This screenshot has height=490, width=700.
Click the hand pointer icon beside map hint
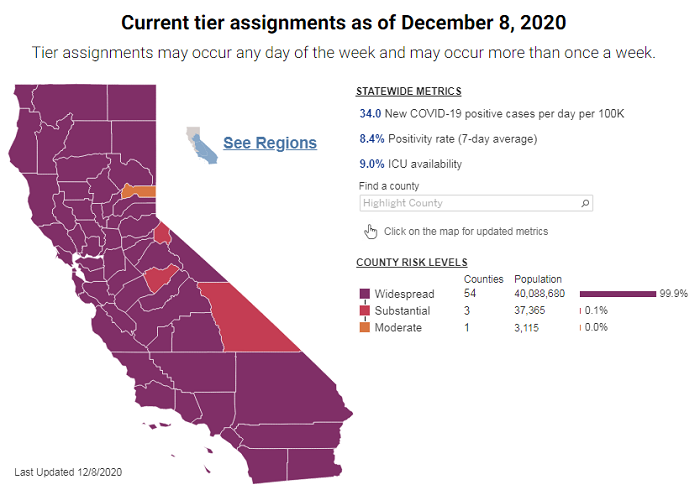pos(370,232)
